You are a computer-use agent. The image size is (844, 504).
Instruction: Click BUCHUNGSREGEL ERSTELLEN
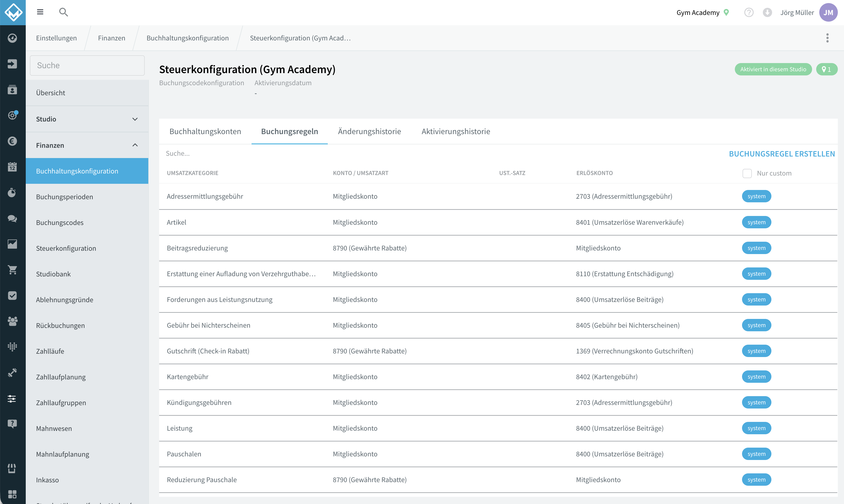coord(782,154)
